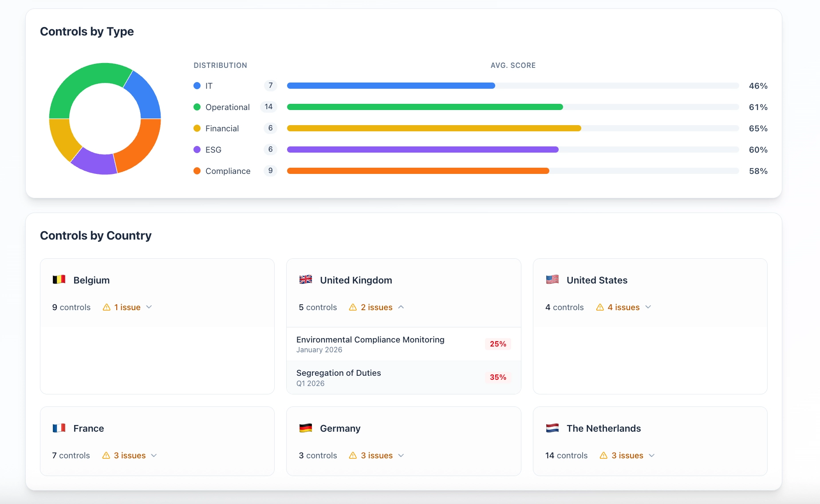Click the United States flag icon
820x504 pixels.
click(x=552, y=280)
